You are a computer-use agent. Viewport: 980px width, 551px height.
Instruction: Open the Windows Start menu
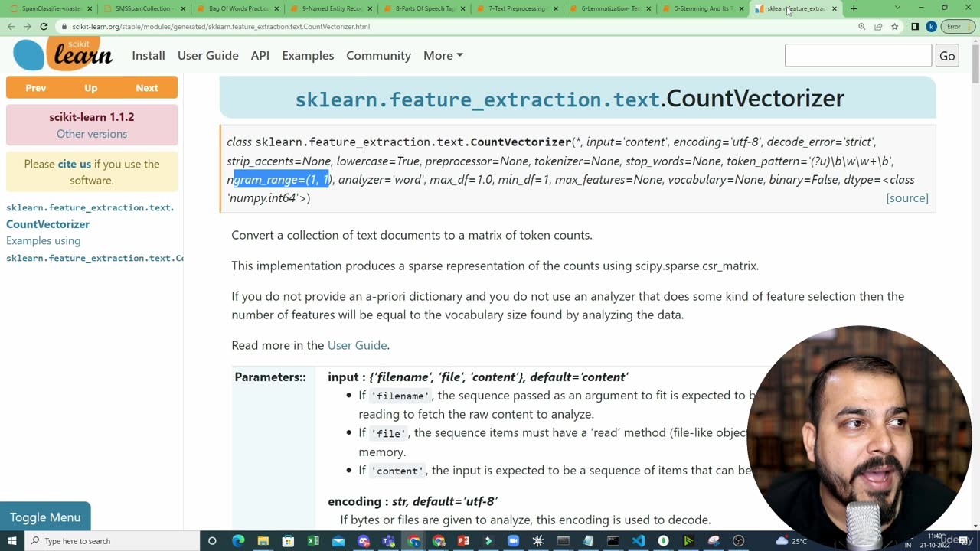coord(11,541)
